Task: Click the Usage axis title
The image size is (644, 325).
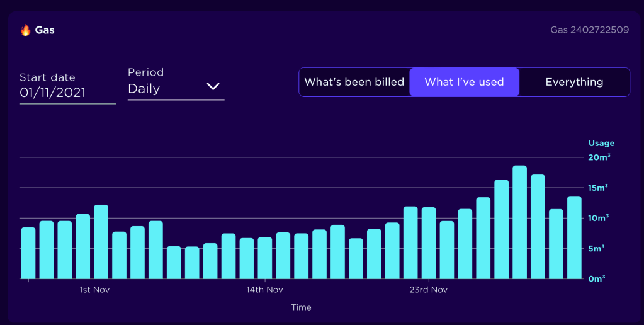Action: tap(601, 143)
